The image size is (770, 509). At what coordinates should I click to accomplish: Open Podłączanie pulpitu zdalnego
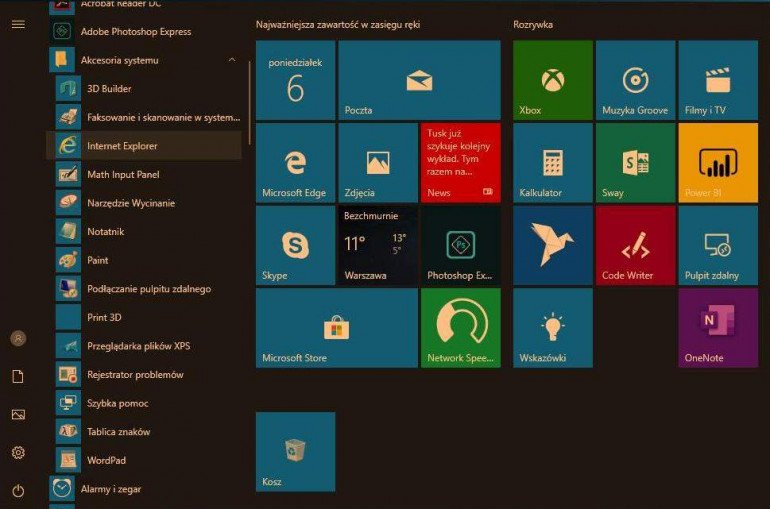tap(145, 289)
